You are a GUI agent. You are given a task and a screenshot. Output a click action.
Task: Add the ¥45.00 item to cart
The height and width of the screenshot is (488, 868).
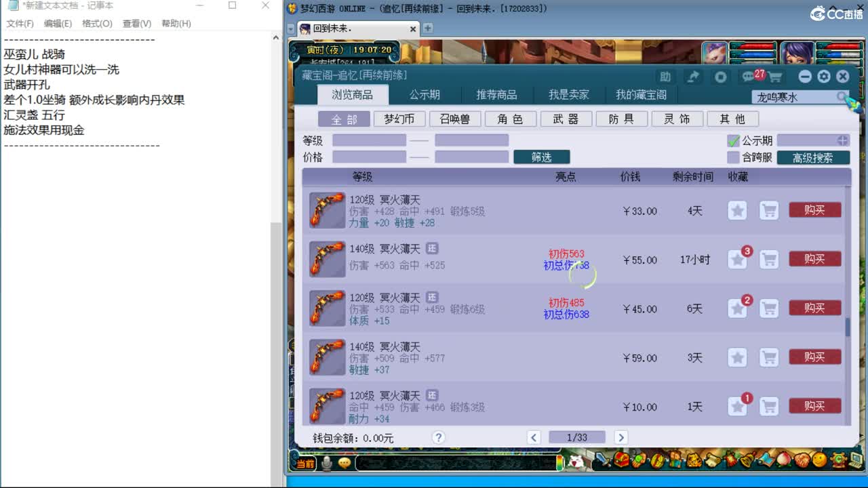[768, 309]
